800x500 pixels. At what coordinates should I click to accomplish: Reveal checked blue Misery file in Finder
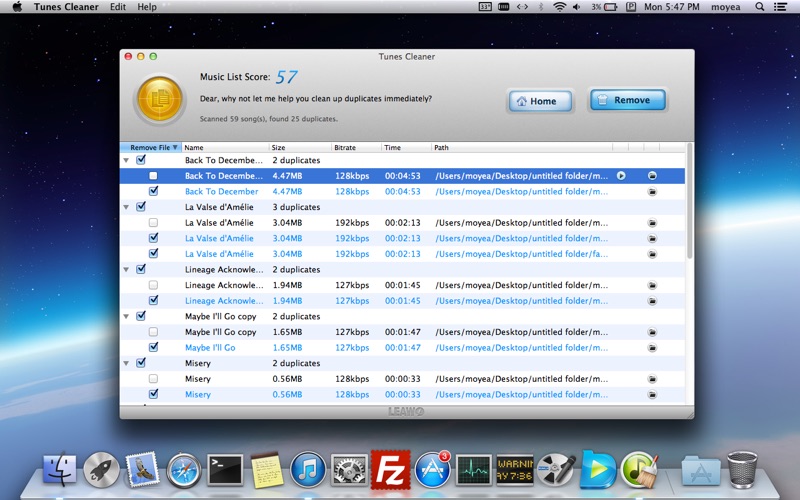click(652, 394)
